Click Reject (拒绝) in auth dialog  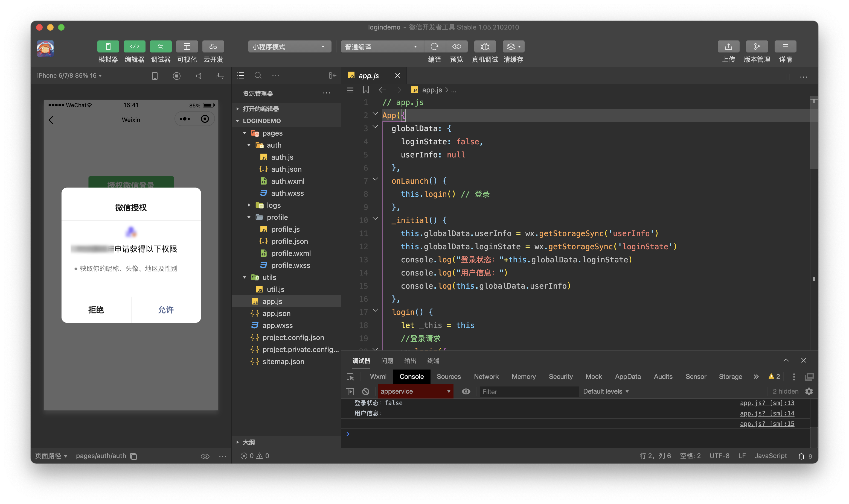coord(96,310)
